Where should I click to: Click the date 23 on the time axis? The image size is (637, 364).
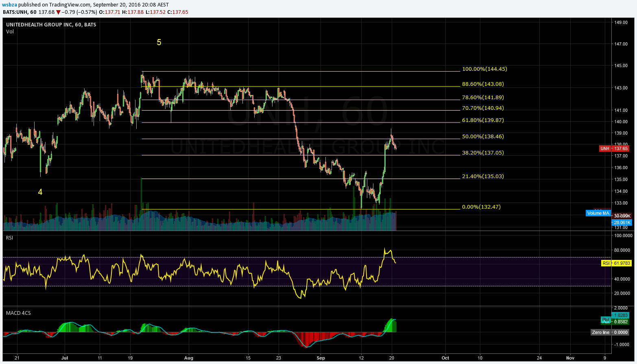(278, 358)
